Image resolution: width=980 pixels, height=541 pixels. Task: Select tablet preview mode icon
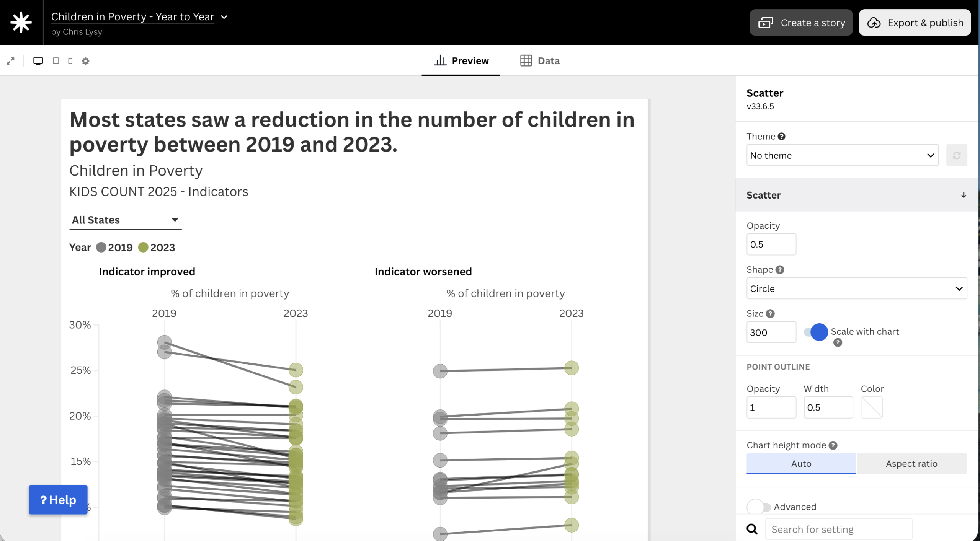point(56,61)
